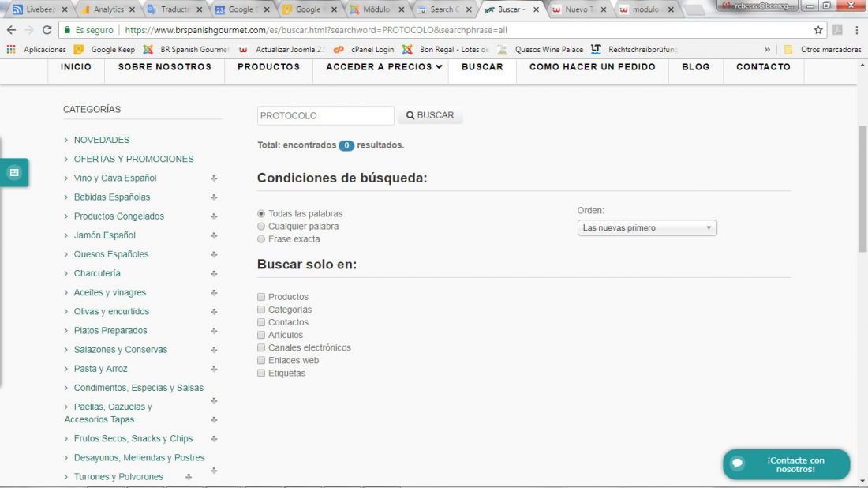Image resolution: width=868 pixels, height=488 pixels.
Task: Expand Charcutería with its plus icon
Action: pos(214,274)
